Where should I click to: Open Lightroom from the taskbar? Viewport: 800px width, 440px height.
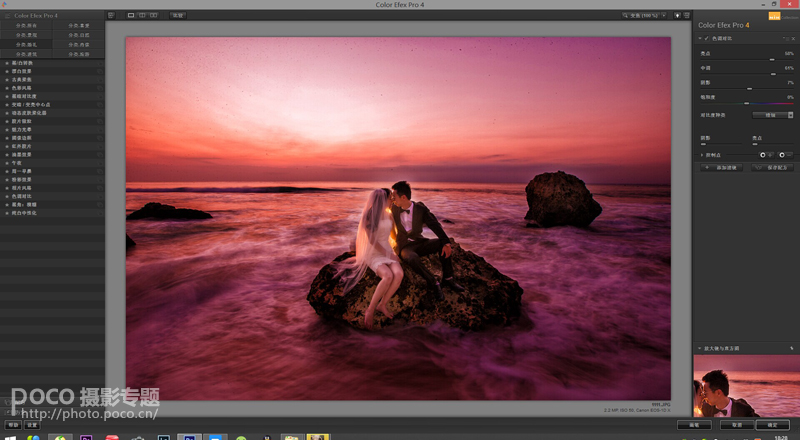pos(164,437)
